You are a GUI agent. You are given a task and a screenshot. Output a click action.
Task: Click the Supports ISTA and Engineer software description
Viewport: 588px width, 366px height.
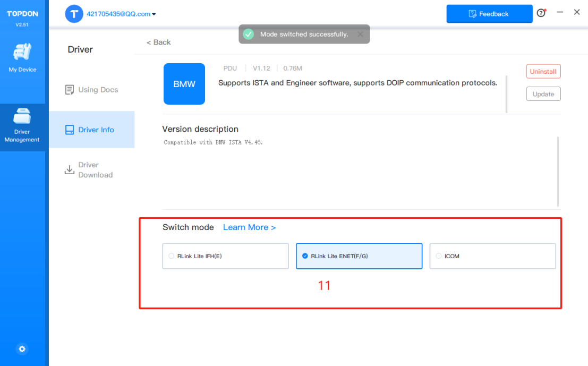click(x=358, y=83)
